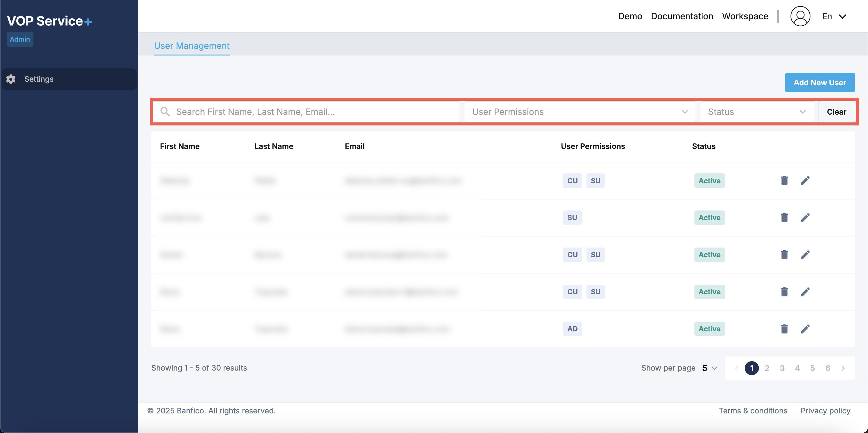
Task: Open the User Permissions filter dropdown
Action: point(580,112)
